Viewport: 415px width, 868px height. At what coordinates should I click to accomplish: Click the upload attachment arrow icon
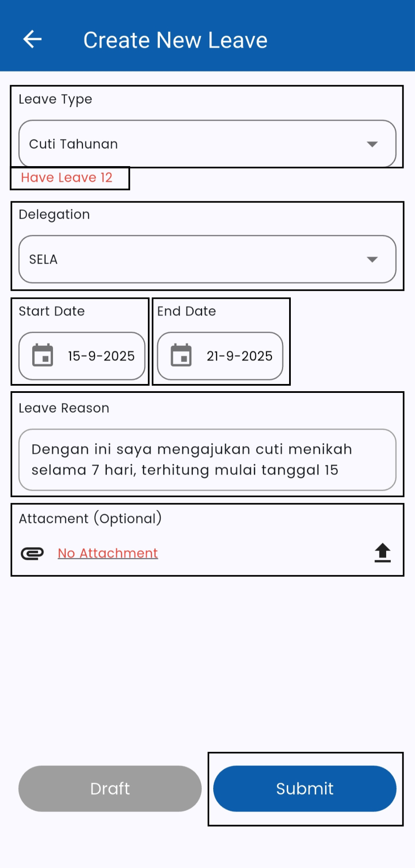(382, 553)
